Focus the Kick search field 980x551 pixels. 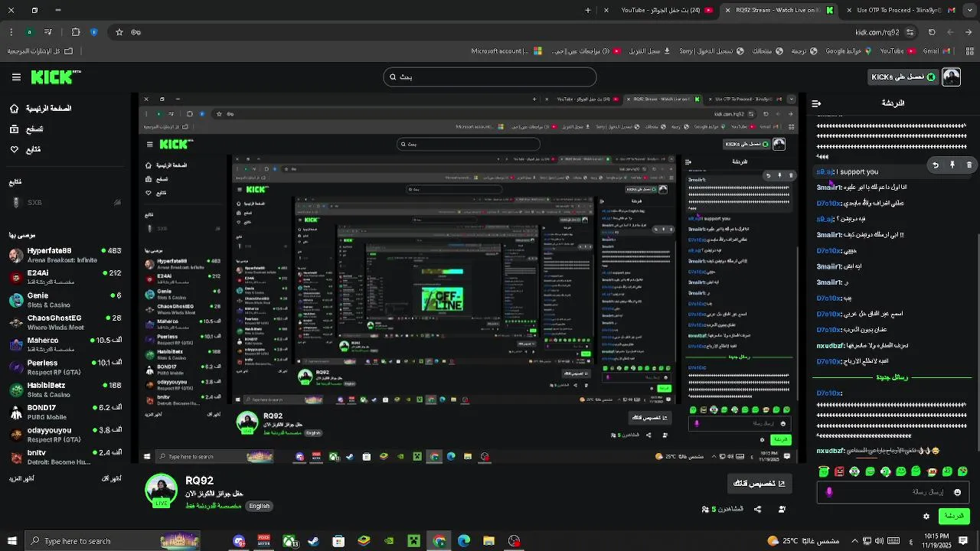pyautogui.click(x=489, y=77)
